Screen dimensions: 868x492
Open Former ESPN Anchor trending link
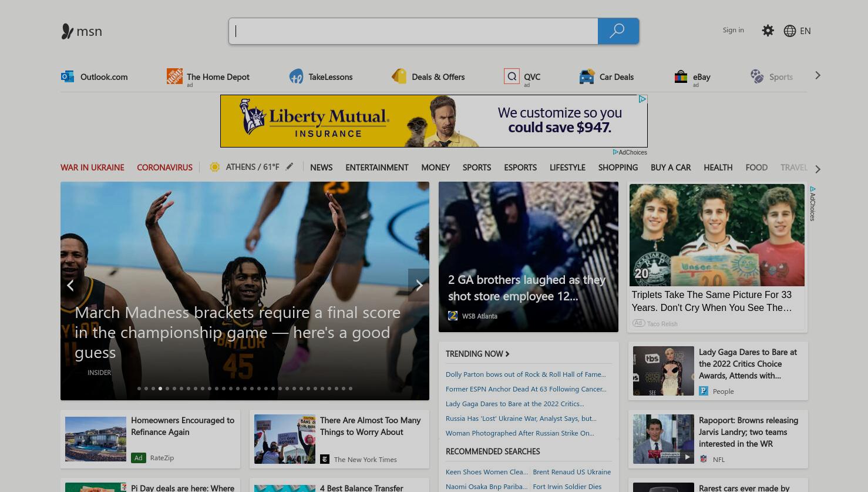526,389
